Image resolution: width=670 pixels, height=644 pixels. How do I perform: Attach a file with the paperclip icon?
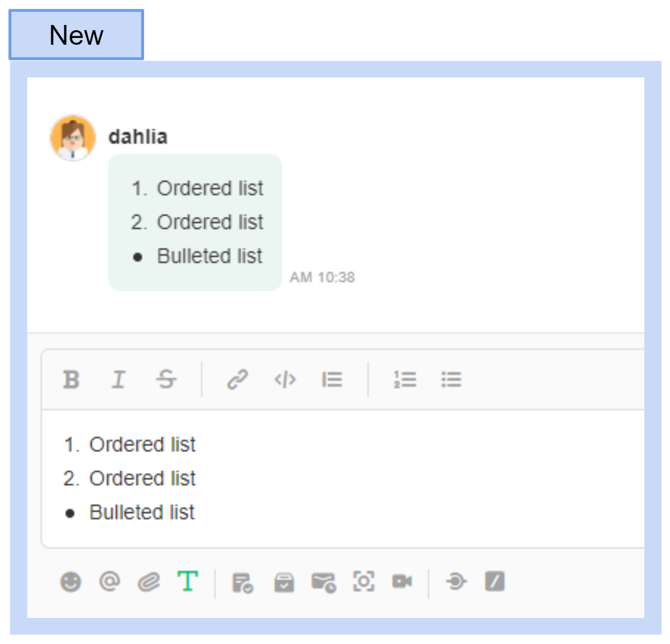pos(149,582)
